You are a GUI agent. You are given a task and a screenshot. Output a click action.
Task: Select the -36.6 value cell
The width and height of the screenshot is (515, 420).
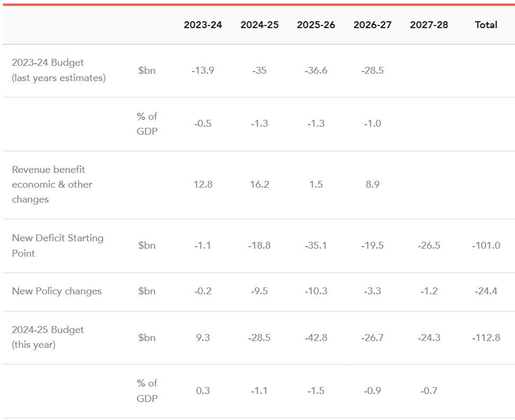coord(316,71)
